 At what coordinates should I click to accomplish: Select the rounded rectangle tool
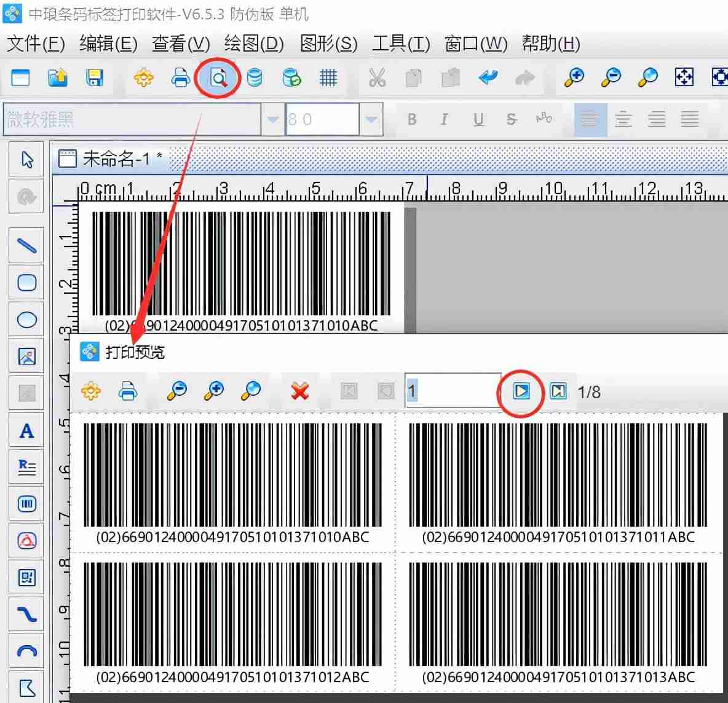(26, 282)
